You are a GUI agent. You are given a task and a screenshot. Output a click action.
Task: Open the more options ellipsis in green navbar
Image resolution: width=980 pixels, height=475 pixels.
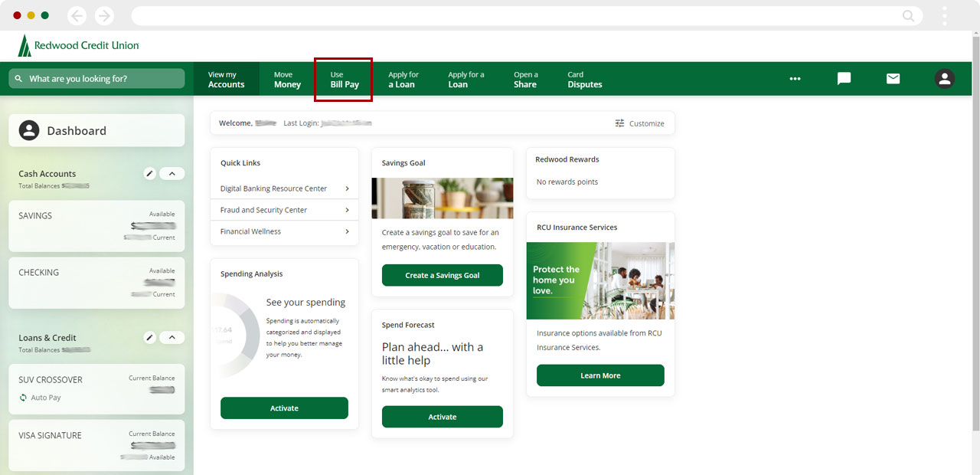pos(795,79)
